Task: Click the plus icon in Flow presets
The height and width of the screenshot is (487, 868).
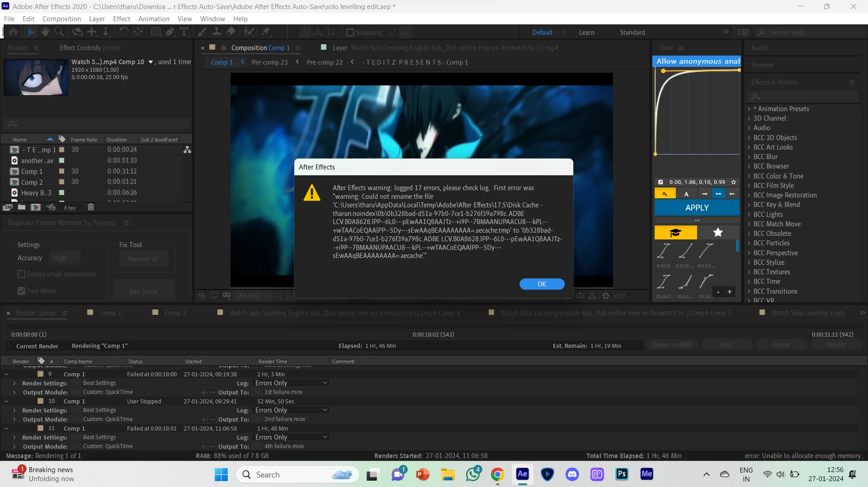Action: [x=729, y=292]
